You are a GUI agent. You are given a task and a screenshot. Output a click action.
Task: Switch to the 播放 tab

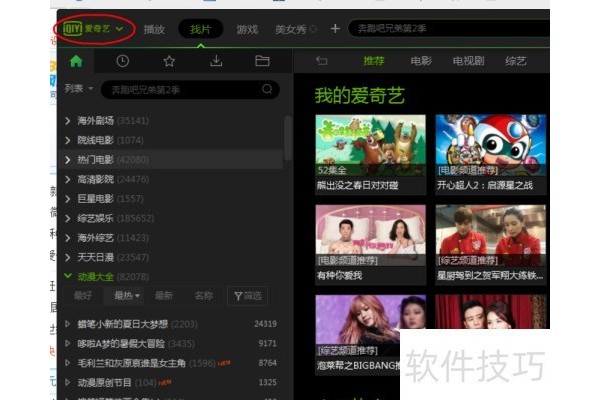pyautogui.click(x=154, y=29)
